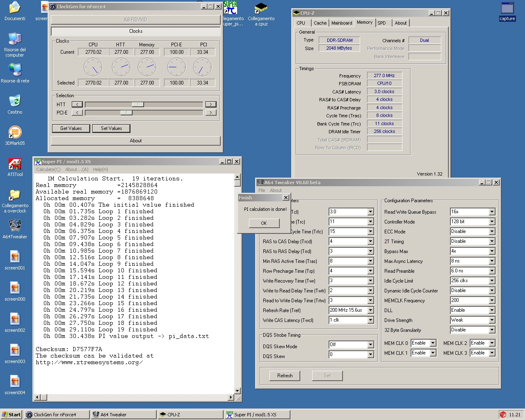Image resolution: width=525 pixels, height=420 pixels.
Task: Click the red system tray icon
Action: (x=503, y=415)
